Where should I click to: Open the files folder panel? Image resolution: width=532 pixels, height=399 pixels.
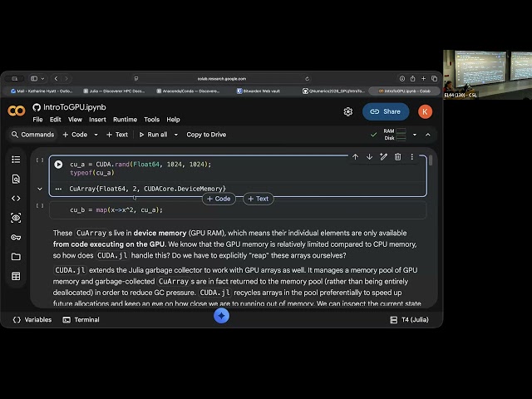16,257
